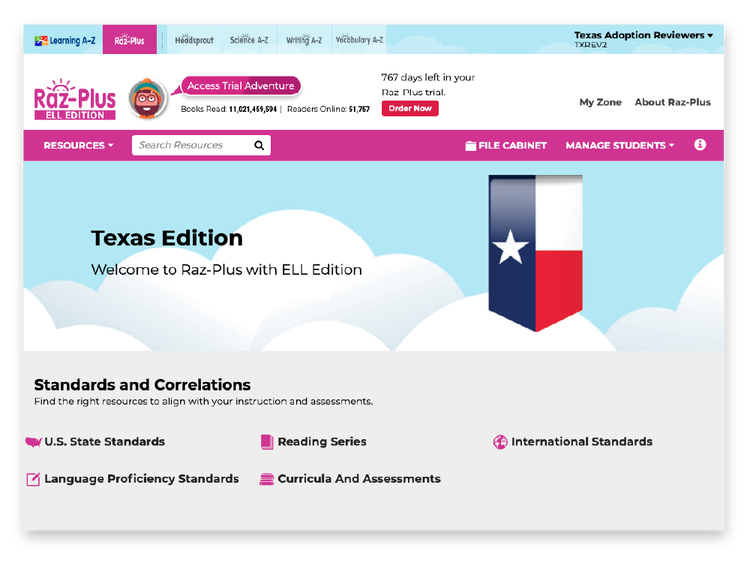The height and width of the screenshot is (563, 750).
Task: Expand the Manage Students menu
Action: pyautogui.click(x=620, y=145)
